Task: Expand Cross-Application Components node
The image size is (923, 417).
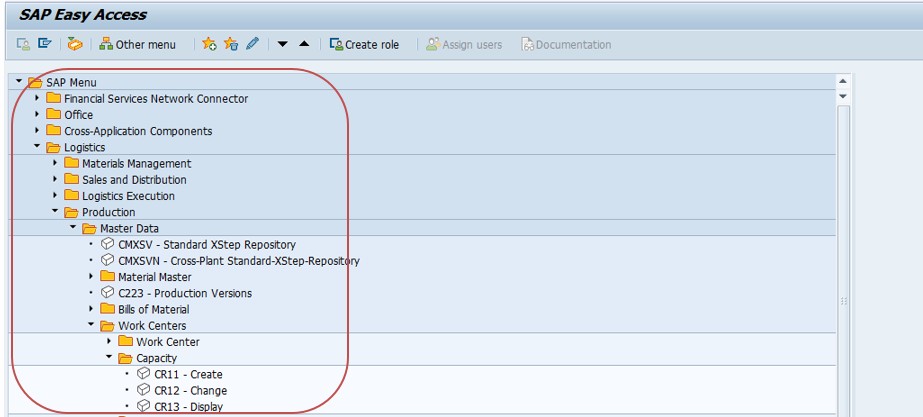Action: click(38, 130)
